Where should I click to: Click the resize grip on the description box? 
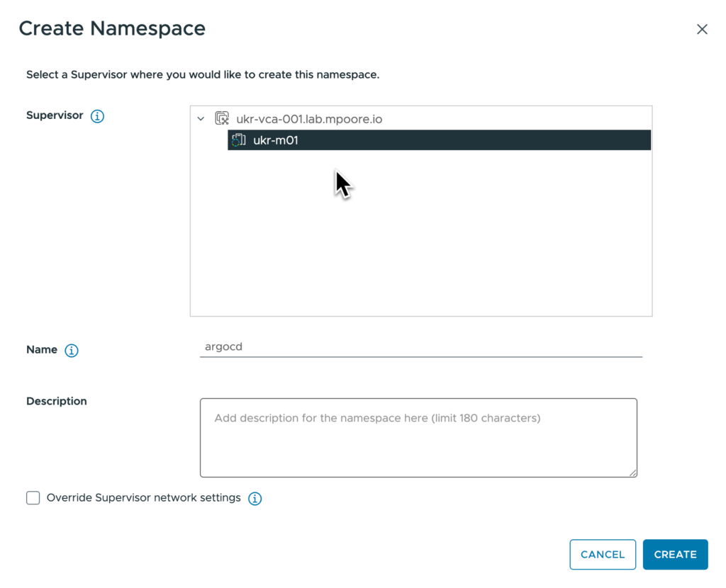pos(633,472)
